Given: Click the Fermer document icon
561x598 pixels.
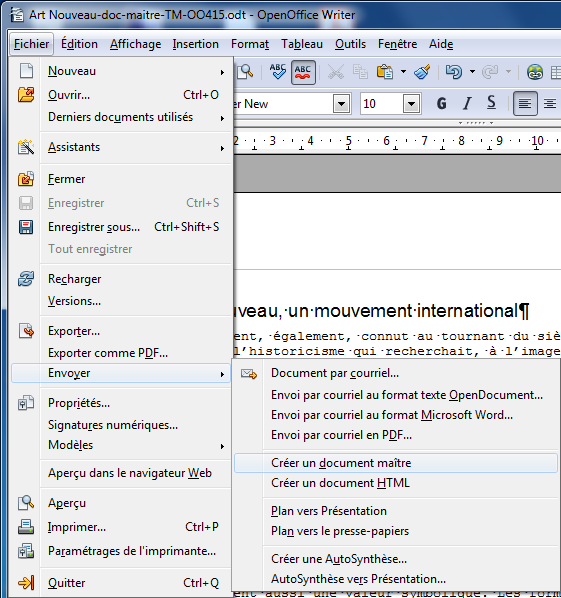Looking at the screenshot, I should [x=26, y=179].
